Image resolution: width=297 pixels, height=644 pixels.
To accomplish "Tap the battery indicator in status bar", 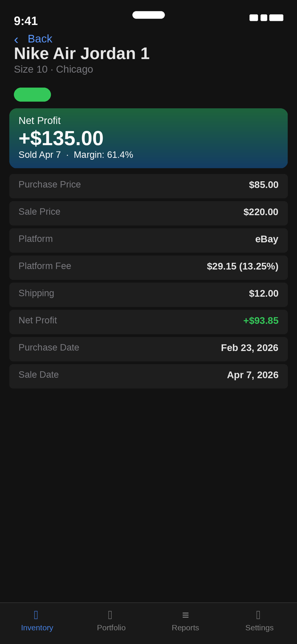I will pyautogui.click(x=276, y=18).
